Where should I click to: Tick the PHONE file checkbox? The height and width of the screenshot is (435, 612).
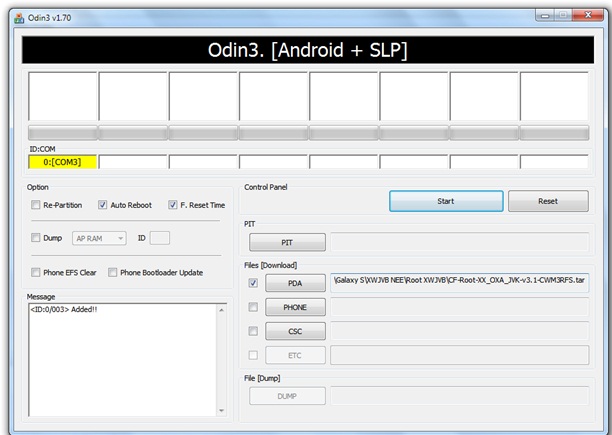coord(253,307)
